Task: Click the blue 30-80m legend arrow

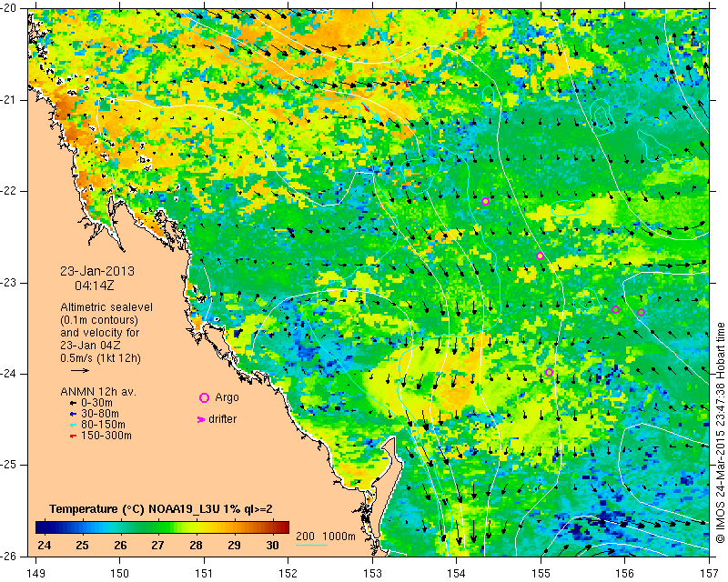Action: [73, 414]
